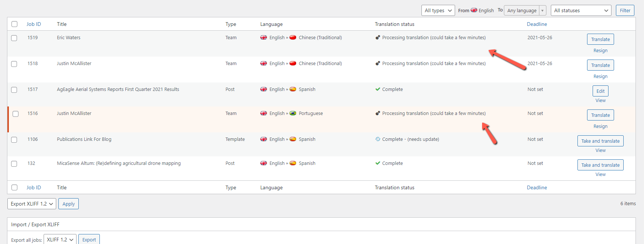Toggle the select-all checkbox in table header
This screenshot has width=644, height=244.
coord(14,24)
